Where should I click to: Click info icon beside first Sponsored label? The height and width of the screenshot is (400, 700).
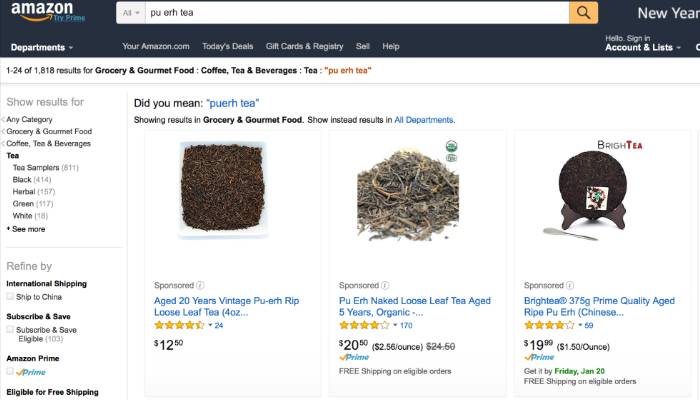tap(201, 285)
